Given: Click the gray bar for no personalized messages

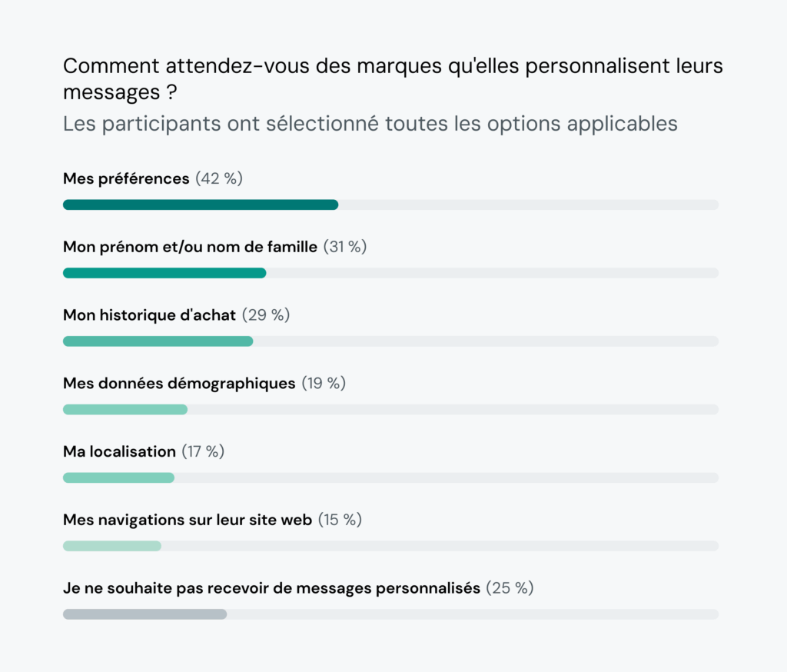Looking at the screenshot, I should point(144,614).
